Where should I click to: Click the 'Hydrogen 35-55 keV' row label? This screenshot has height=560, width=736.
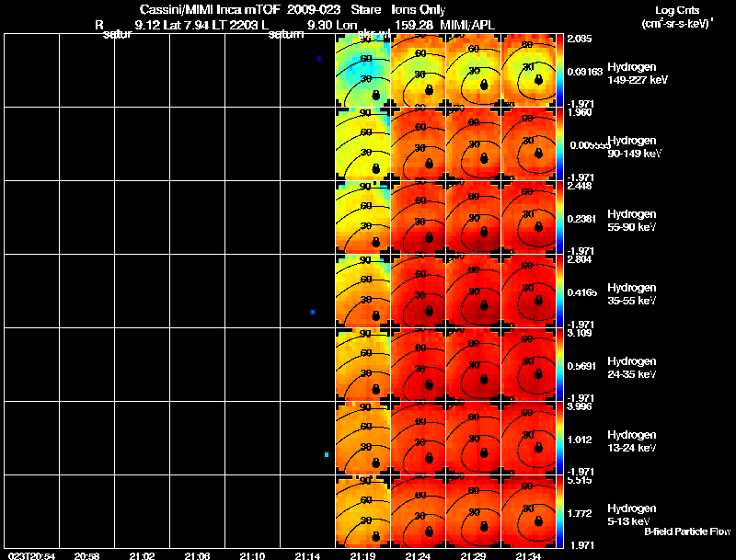(x=632, y=294)
